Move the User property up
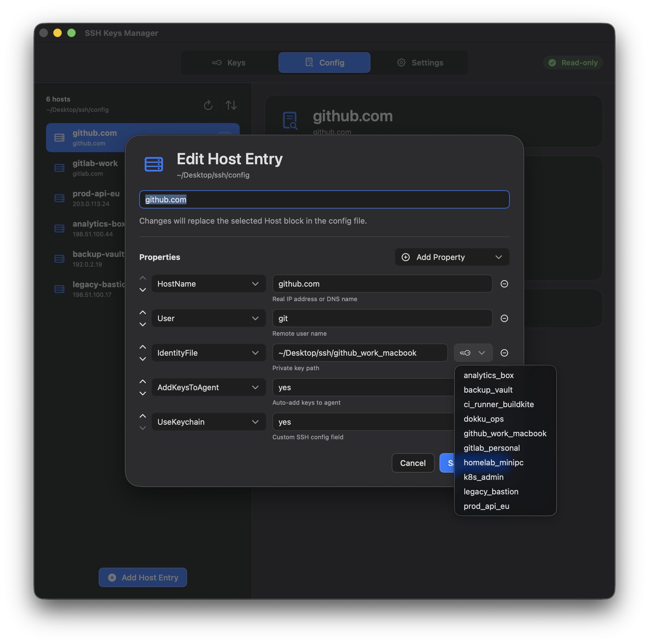This screenshot has width=649, height=644. [x=142, y=312]
